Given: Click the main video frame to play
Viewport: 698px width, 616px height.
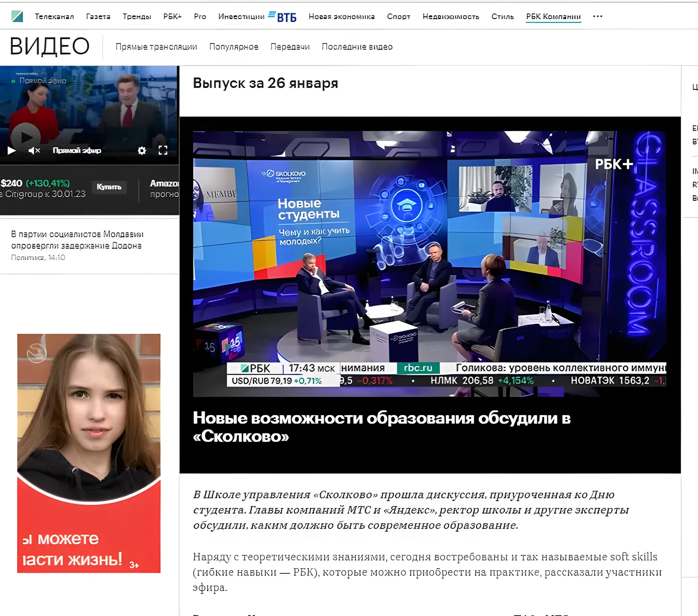Looking at the screenshot, I should [x=429, y=264].
